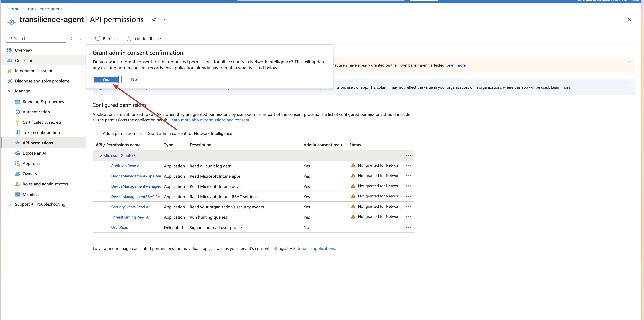
Task: Open ellipsis menu for AuditLog.Read.All row
Action: coord(408,166)
